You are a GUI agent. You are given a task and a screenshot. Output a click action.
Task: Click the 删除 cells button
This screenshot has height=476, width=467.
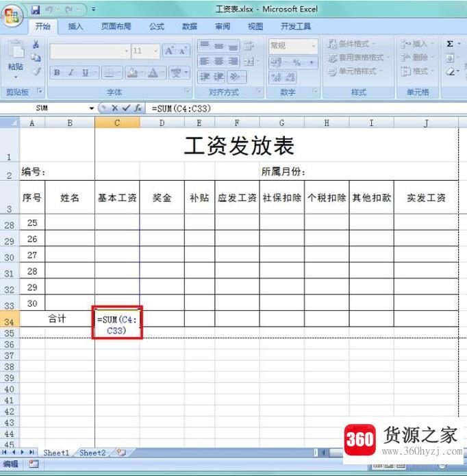point(416,58)
